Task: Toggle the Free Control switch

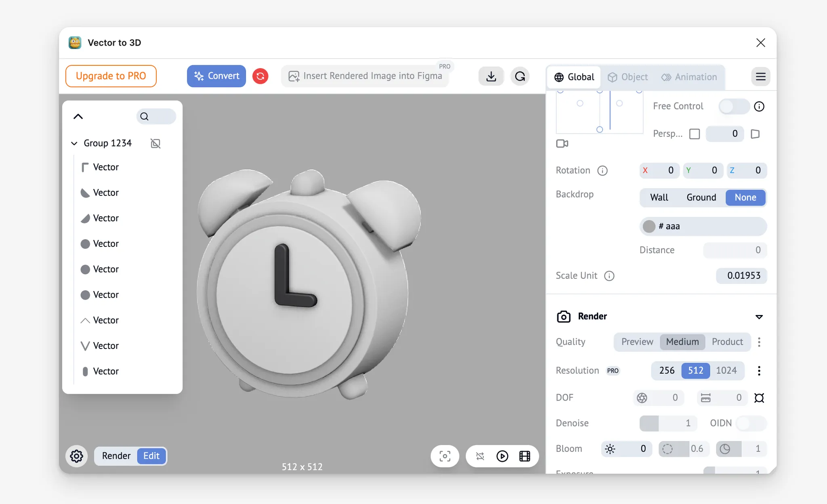Action: (x=733, y=106)
